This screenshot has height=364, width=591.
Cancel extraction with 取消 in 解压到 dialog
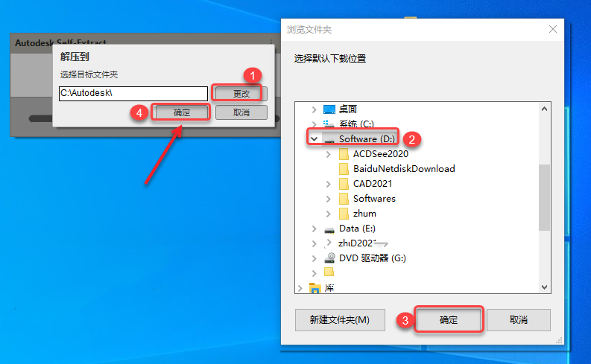tap(241, 112)
